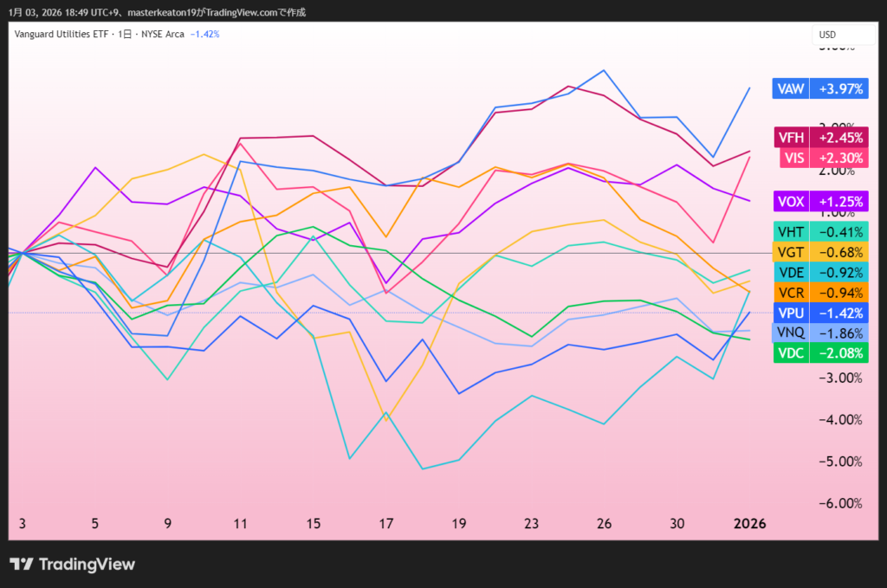Screen dimensions: 887x588
Task: Click the VNQ -1.86% label
Action: coord(820,333)
